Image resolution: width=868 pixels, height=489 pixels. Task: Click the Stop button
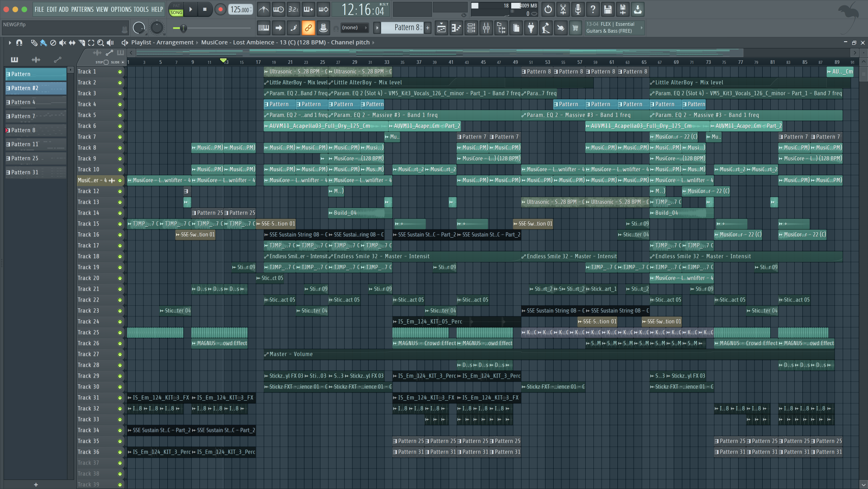point(205,9)
